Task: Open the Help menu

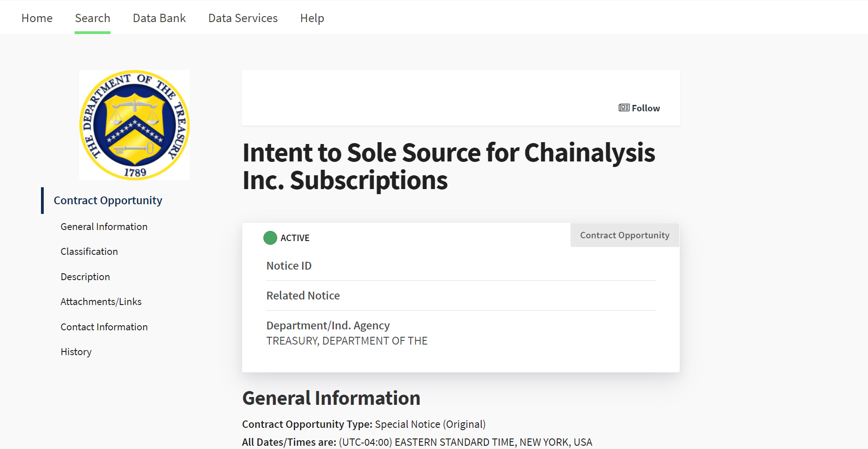Action: [312, 18]
